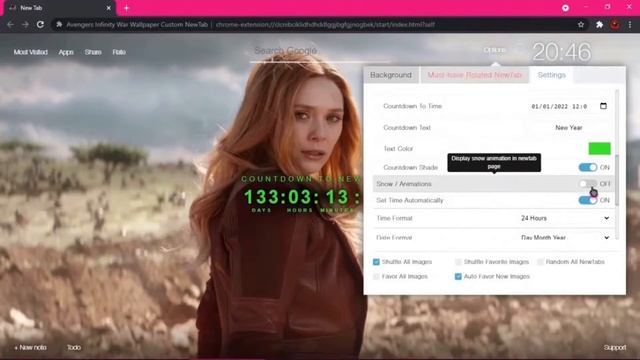Check Random All NewTabs

coord(540,262)
